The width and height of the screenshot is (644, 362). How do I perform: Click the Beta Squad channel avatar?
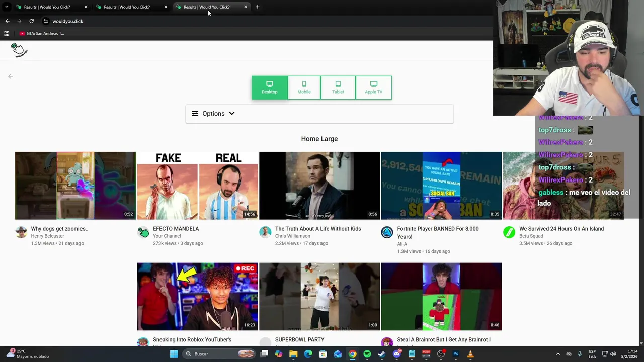point(509,232)
